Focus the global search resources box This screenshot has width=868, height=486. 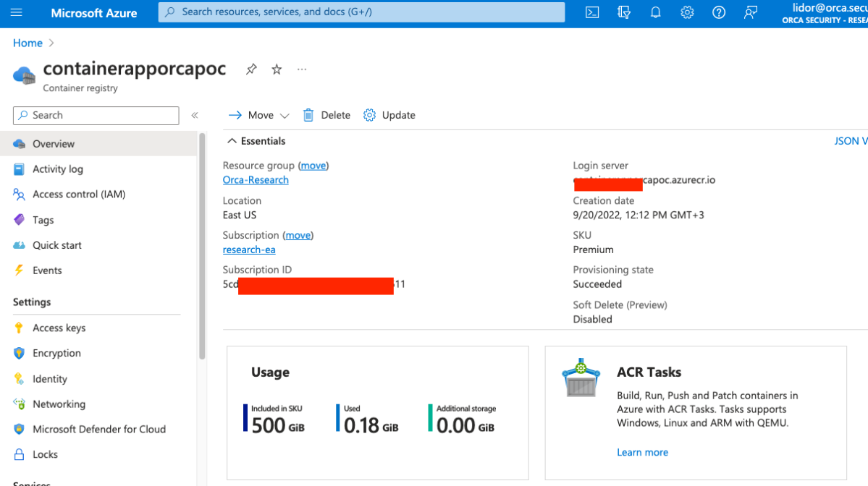(361, 12)
